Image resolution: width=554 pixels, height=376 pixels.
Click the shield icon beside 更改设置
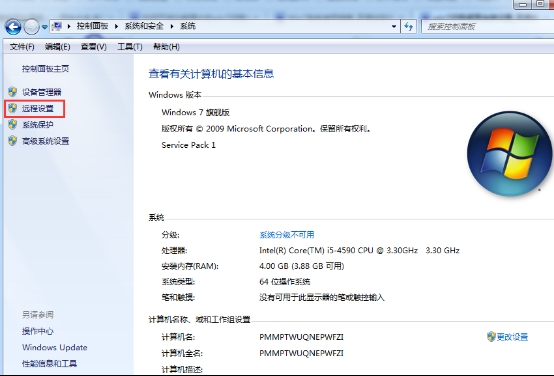[x=491, y=336]
